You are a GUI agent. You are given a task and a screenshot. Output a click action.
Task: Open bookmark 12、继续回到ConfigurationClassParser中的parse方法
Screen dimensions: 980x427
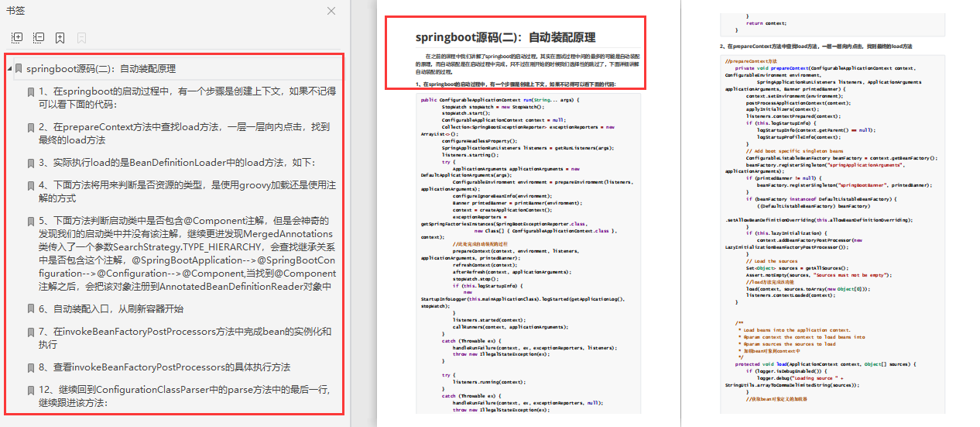(186, 396)
